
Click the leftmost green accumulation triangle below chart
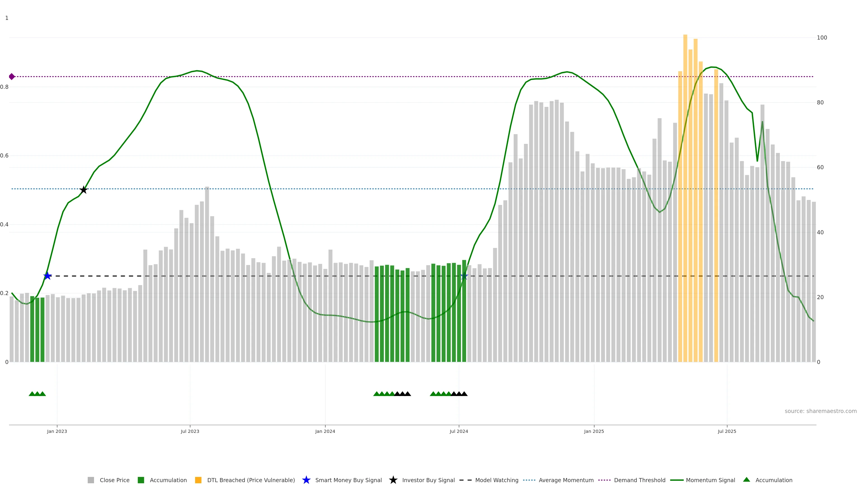tap(32, 394)
